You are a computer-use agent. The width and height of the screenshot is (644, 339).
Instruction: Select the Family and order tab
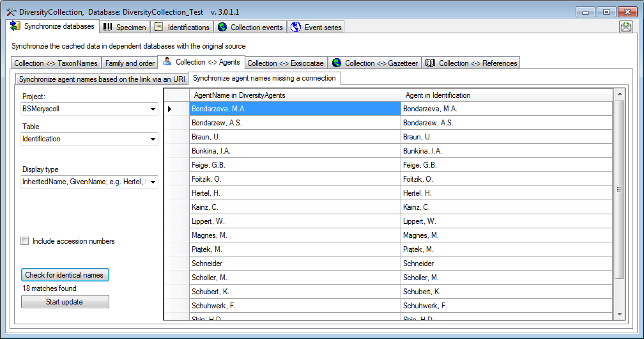(130, 63)
